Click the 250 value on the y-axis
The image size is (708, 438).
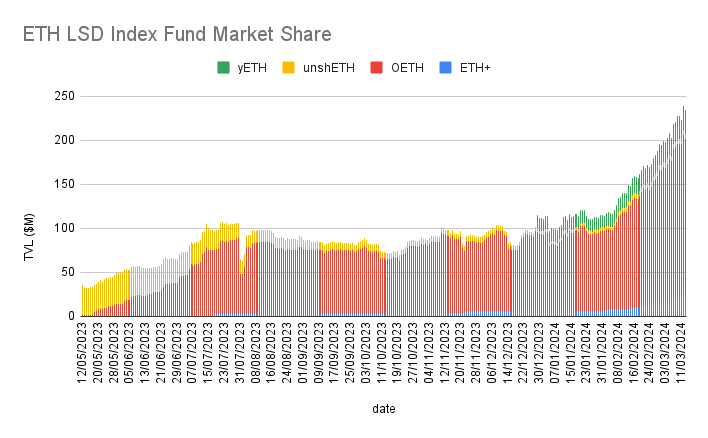click(x=65, y=96)
